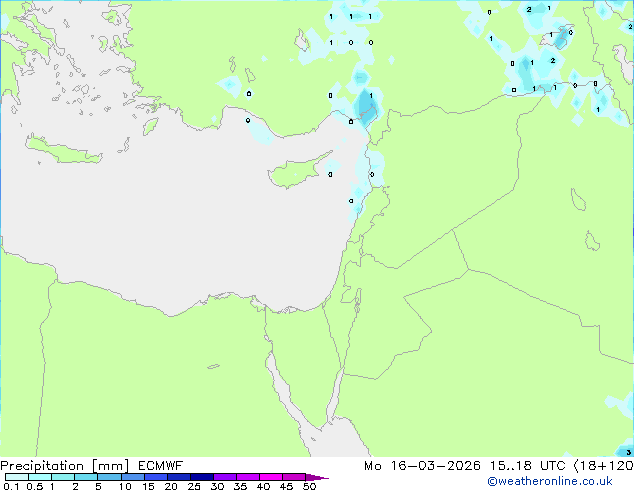Click the 35–40 mm legend color swatch

point(247,477)
